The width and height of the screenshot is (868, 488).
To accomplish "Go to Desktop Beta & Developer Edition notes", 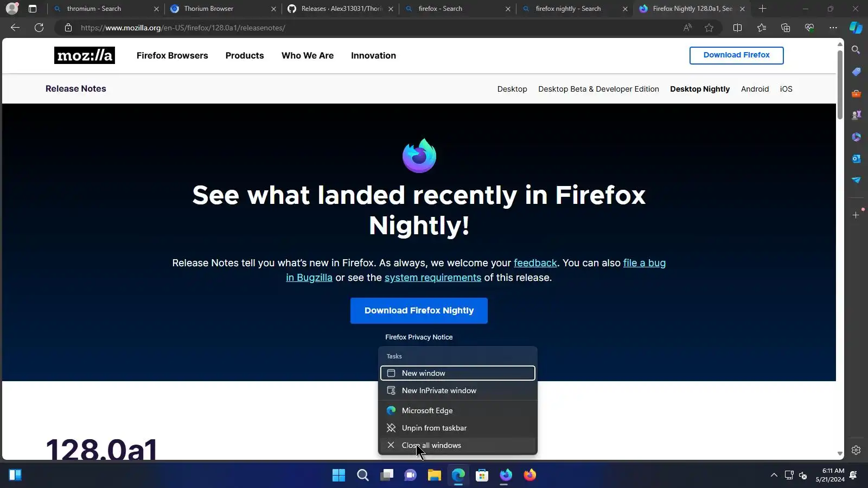I will (598, 89).
